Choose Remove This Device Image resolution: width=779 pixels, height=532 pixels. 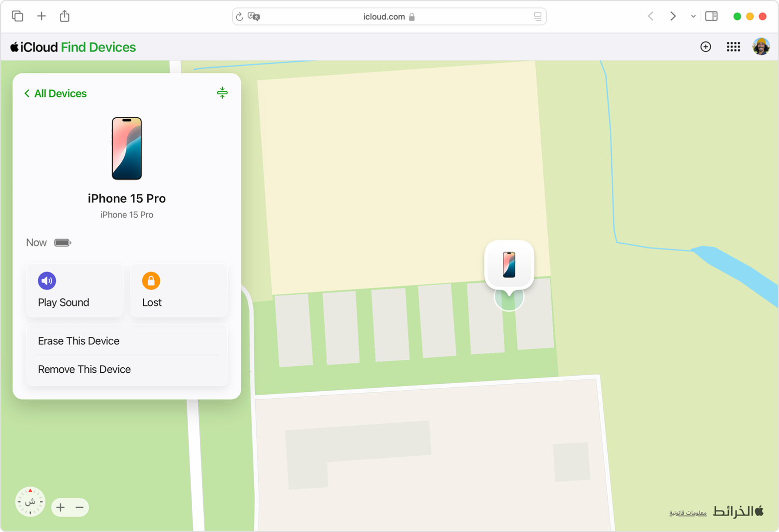click(x=127, y=369)
